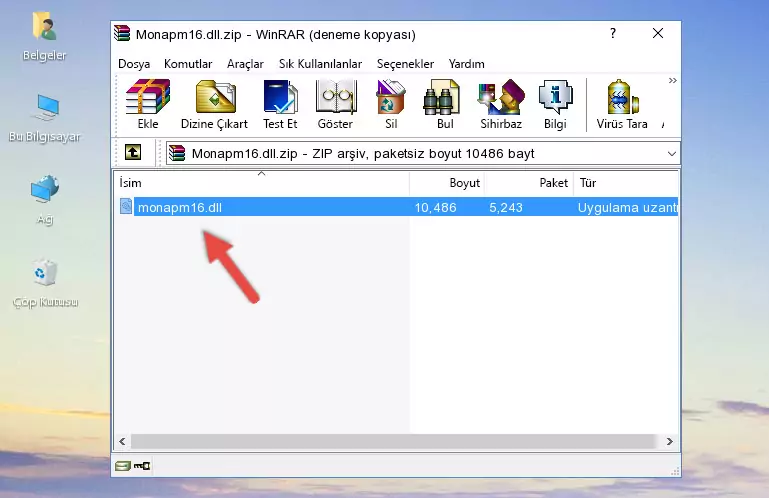Click the 5,243 packed size value
The image size is (769, 498).
[506, 208]
